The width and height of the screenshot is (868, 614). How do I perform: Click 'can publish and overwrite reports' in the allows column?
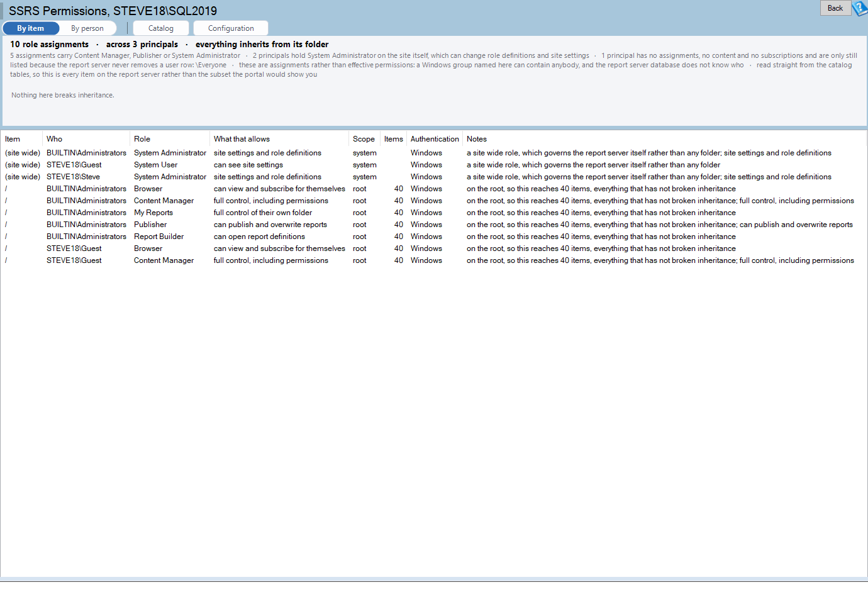(270, 225)
